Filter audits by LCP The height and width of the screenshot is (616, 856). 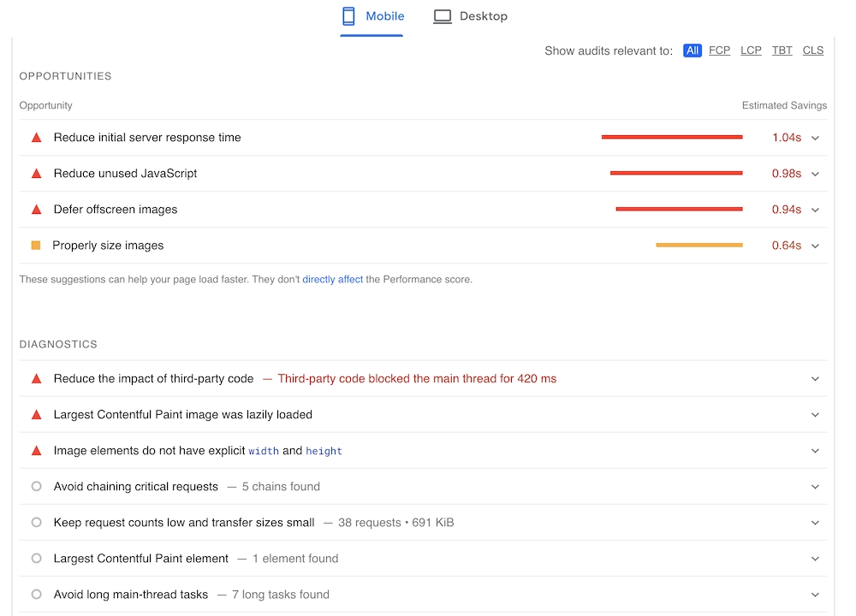coord(751,50)
